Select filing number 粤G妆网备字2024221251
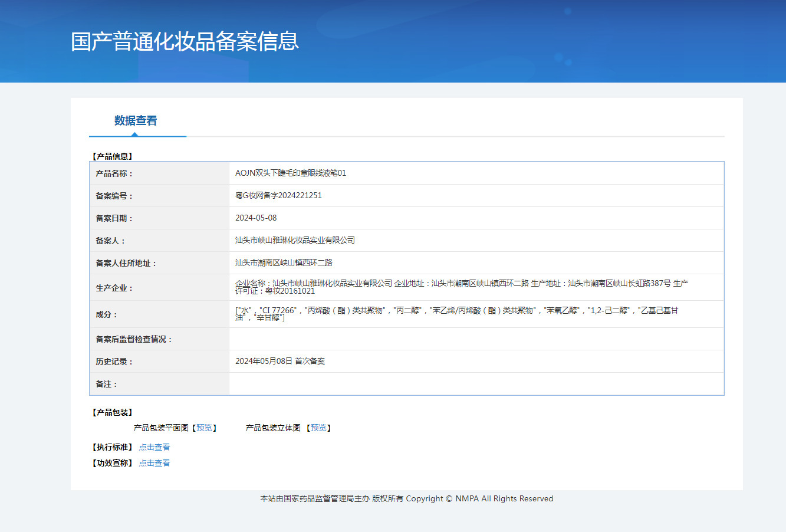This screenshot has width=786, height=532. tap(278, 195)
